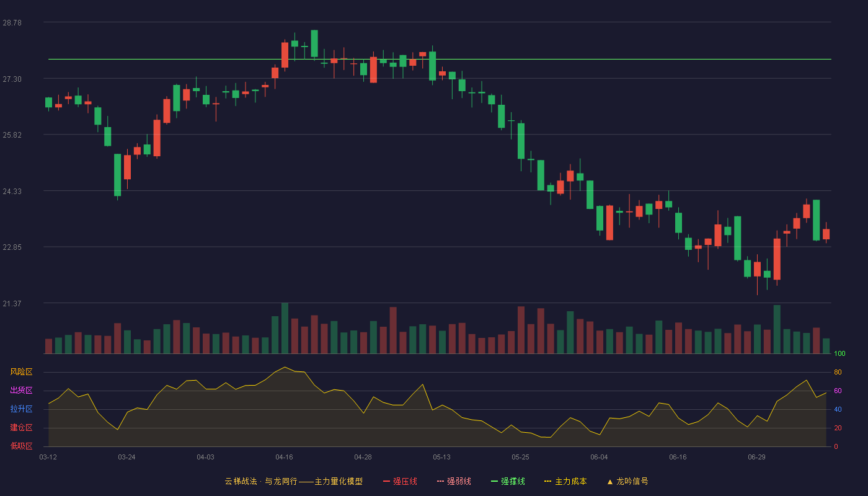This screenshot has width=868, height=496.
Task: Click the green 100 indicator scale value
Action: coord(839,354)
